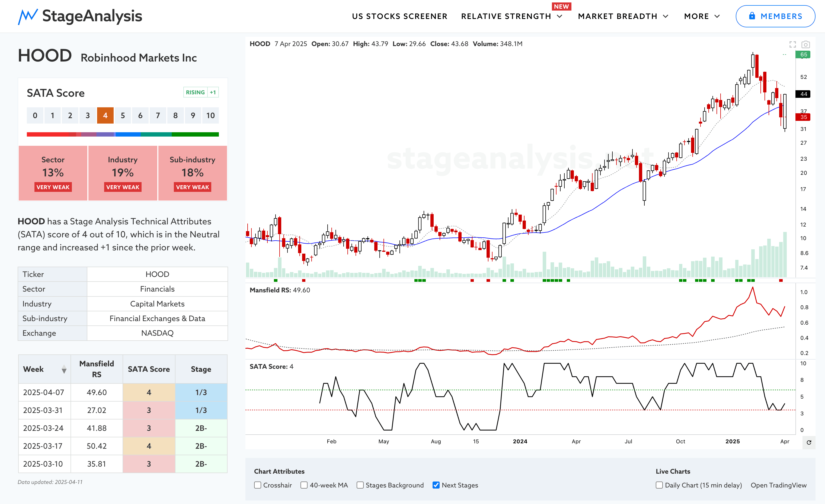Click the StageAnalysis site name

click(x=92, y=16)
